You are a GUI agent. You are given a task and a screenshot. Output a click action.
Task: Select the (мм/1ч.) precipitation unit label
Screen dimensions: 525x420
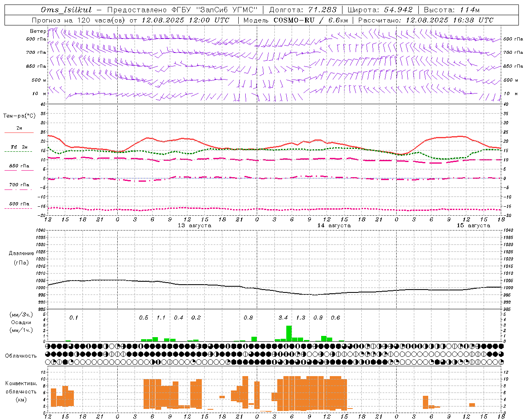(x=21, y=331)
